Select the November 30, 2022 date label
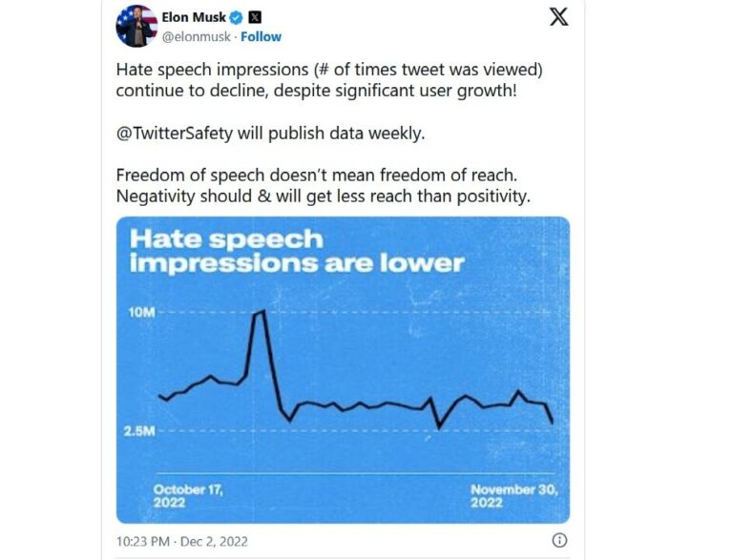Viewport: 733px width, 560px height. 513,495
